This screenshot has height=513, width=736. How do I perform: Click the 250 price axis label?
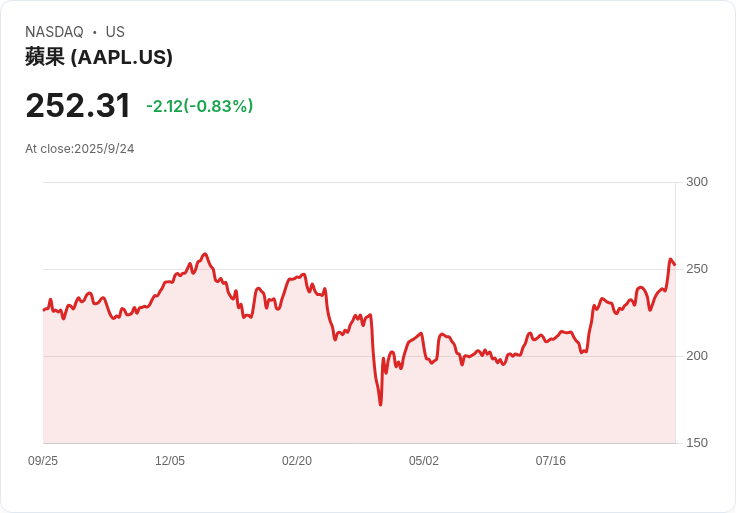pos(697,269)
